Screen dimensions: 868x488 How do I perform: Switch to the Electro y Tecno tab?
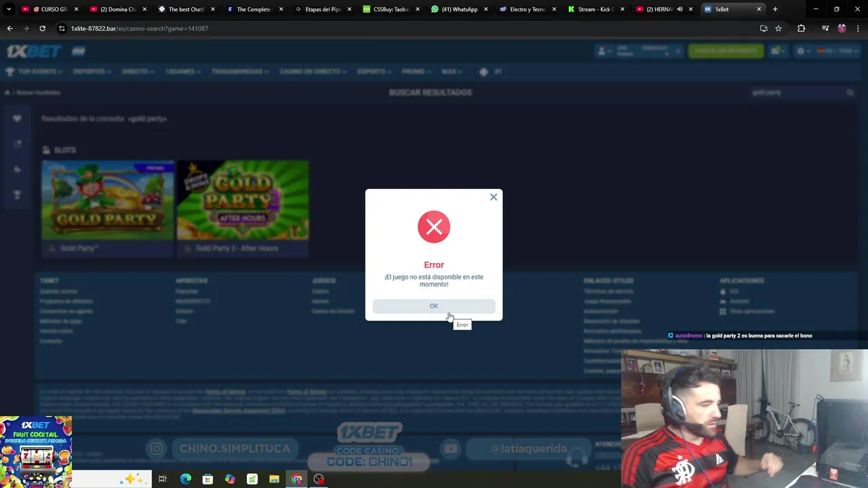click(x=528, y=9)
